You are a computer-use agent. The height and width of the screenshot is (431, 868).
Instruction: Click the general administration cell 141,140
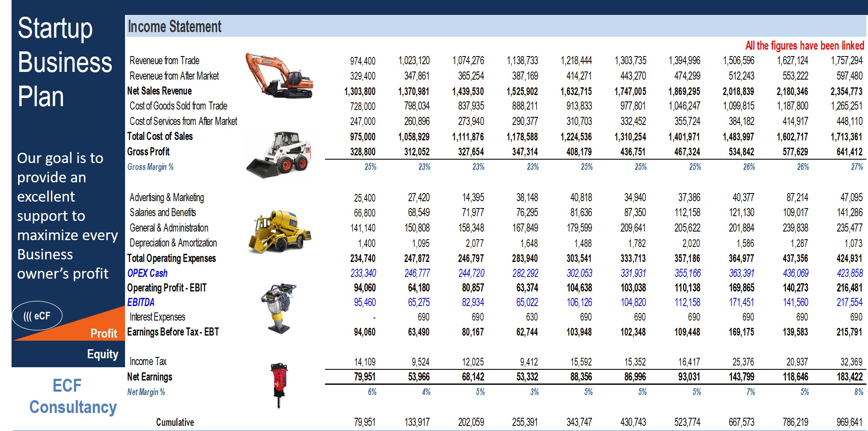point(363,228)
